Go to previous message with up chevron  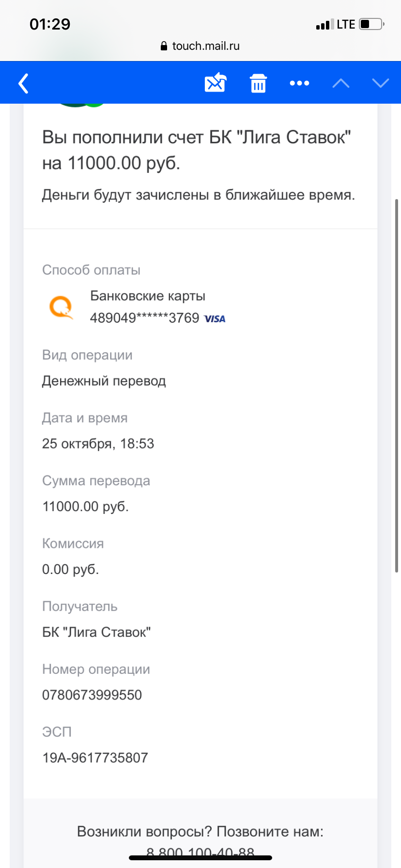pyautogui.click(x=341, y=83)
